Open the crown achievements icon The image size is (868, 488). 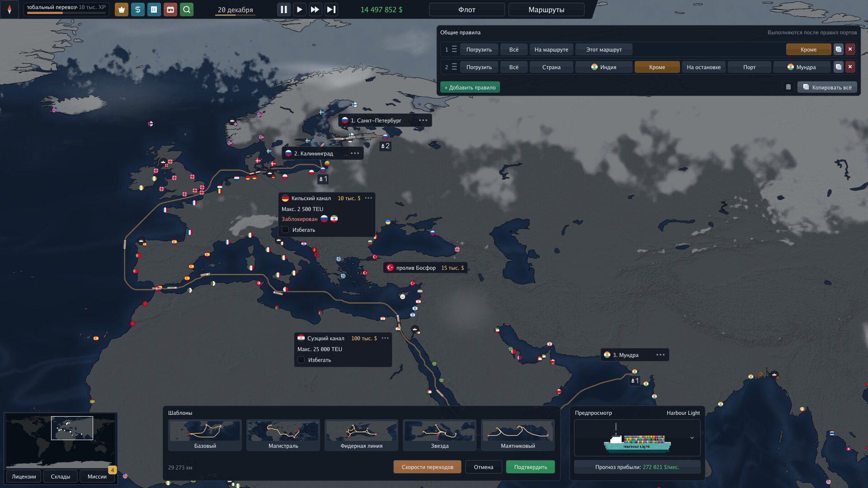[121, 9]
